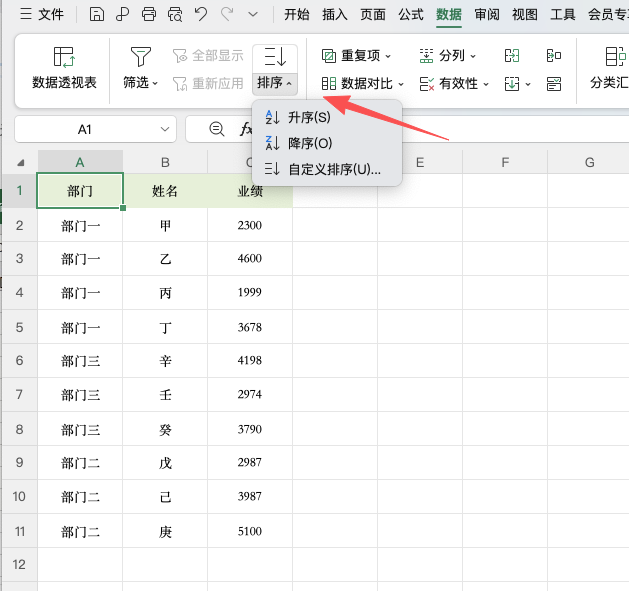Click the A1 name box field
This screenshot has height=591, width=629.
(x=85, y=129)
